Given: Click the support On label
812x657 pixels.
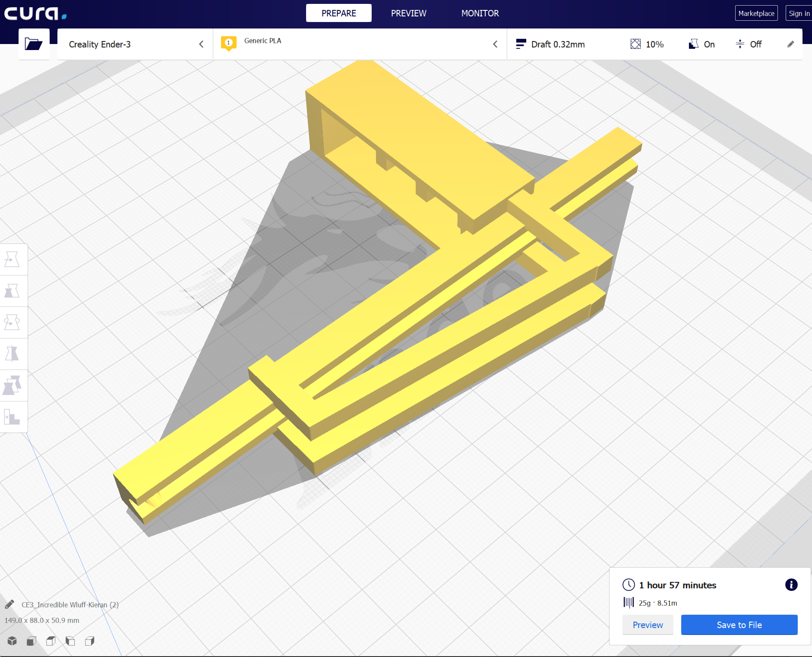Looking at the screenshot, I should 709,44.
